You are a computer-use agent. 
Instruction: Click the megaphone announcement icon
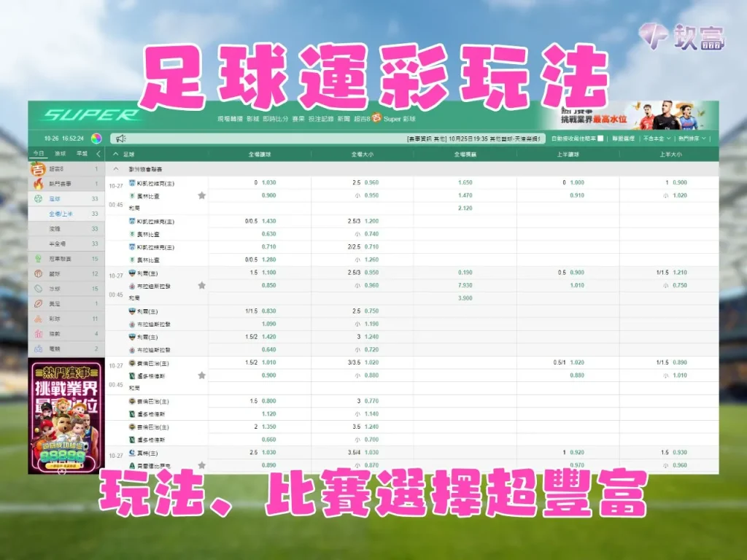[x=120, y=139]
